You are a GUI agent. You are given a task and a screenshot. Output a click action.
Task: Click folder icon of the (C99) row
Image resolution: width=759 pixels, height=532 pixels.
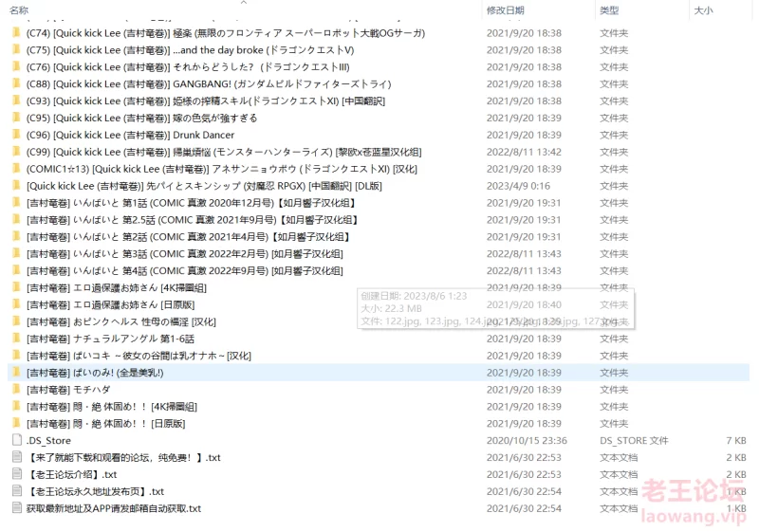[16, 151]
